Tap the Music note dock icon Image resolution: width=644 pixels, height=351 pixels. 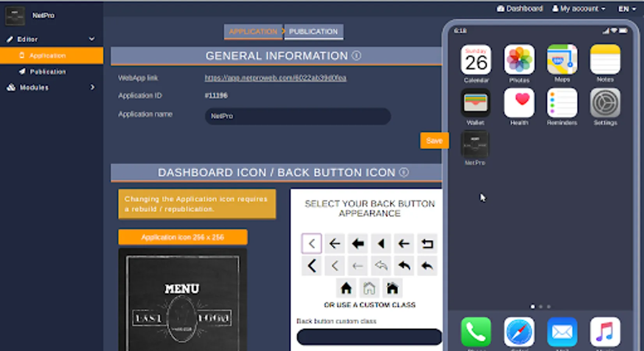point(605,332)
